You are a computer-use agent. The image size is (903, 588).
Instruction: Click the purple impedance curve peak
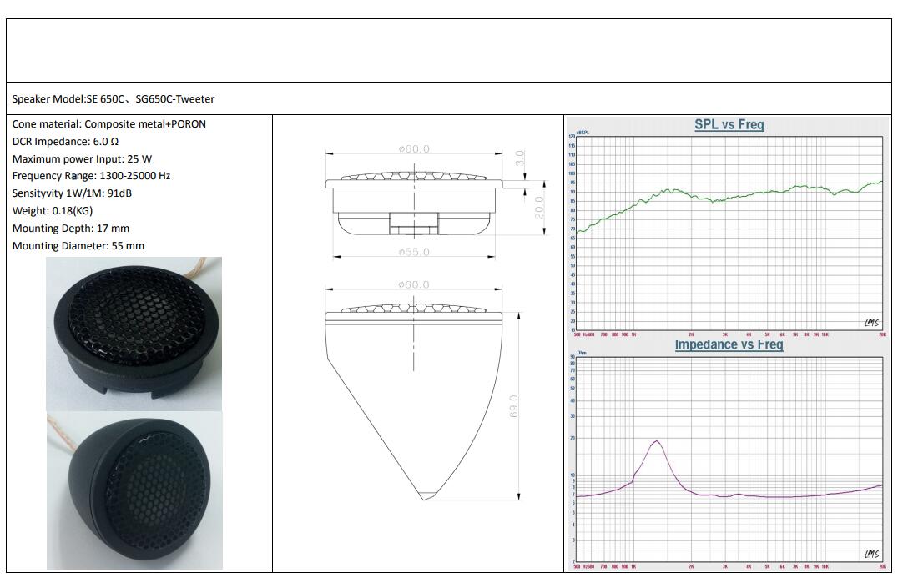(x=657, y=442)
